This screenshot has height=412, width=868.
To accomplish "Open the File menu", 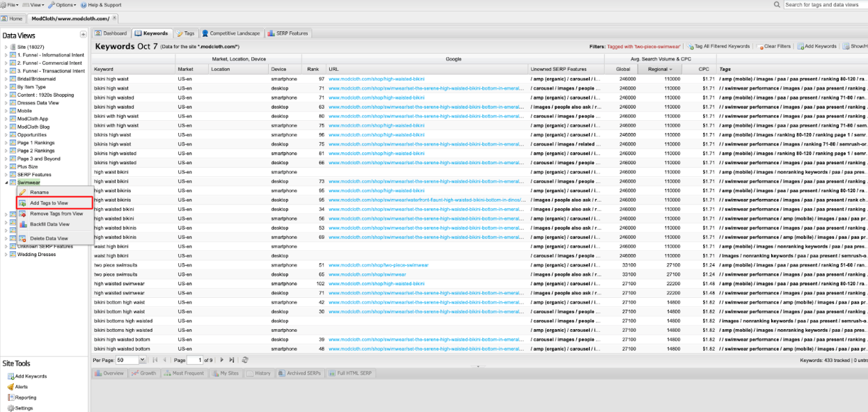I will pos(10,5).
